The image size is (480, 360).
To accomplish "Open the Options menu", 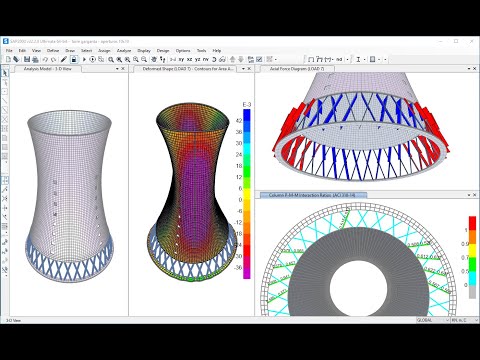I will click(183, 51).
